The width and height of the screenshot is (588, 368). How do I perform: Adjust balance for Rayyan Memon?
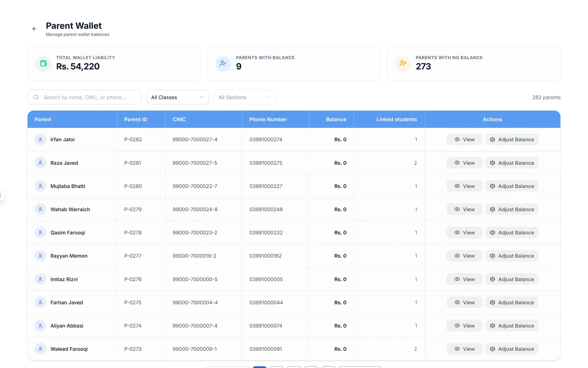click(x=512, y=256)
